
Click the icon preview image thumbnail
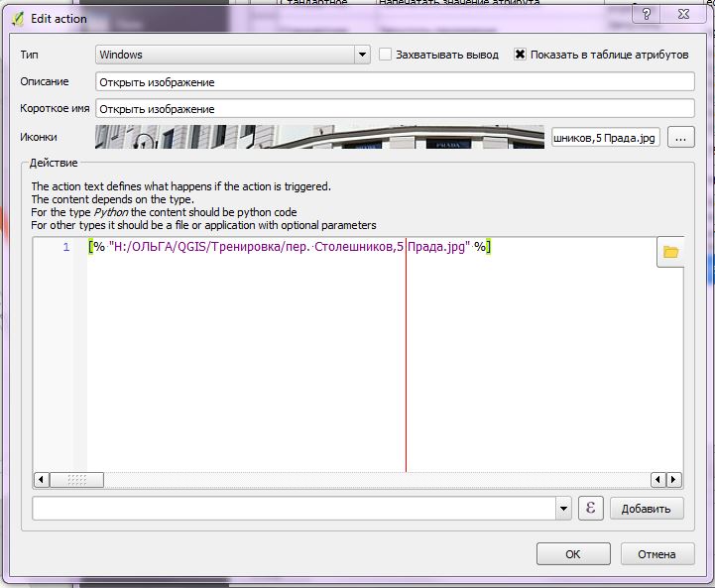pyautogui.click(x=319, y=137)
